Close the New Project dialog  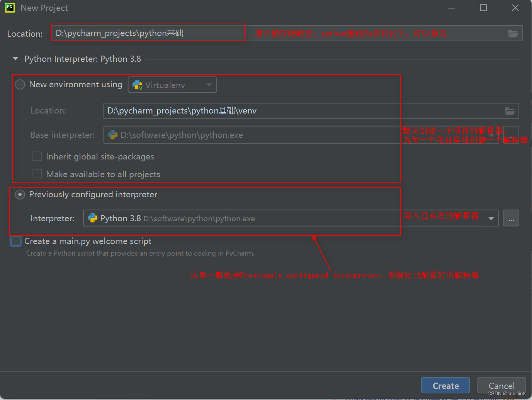point(515,8)
